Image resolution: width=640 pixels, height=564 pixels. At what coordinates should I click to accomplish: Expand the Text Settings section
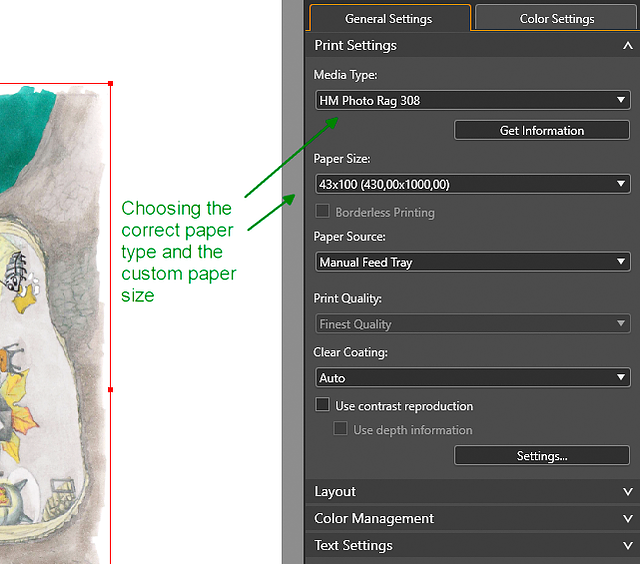pyautogui.click(x=472, y=545)
